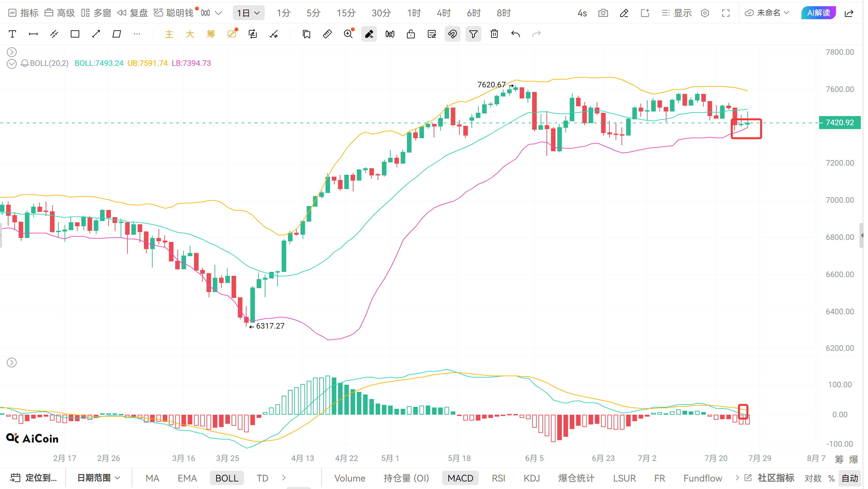Expand the MACD pane arrow toggle
This screenshot has height=489, width=868.
pyautogui.click(x=12, y=363)
